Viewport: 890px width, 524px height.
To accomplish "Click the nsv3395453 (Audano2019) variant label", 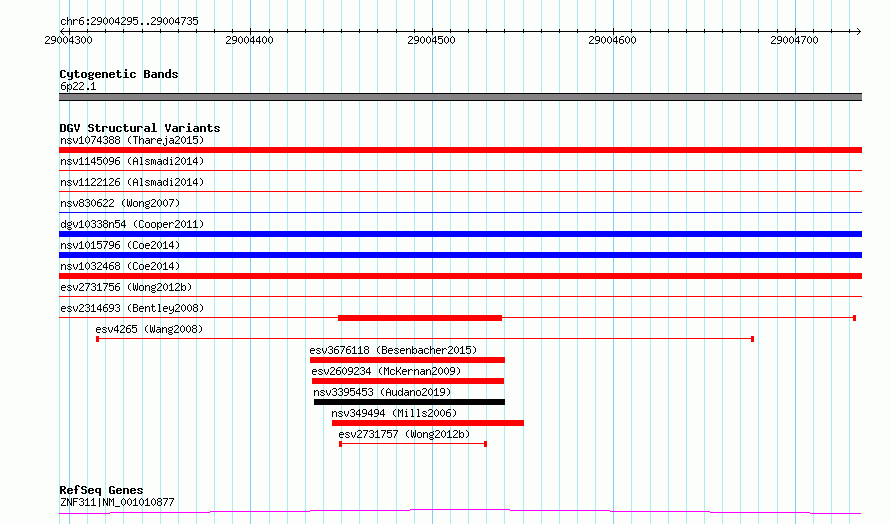I will click(382, 392).
